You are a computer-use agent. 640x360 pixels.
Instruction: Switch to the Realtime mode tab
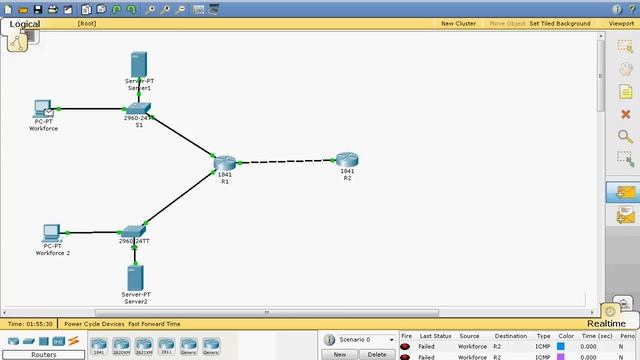(607, 324)
